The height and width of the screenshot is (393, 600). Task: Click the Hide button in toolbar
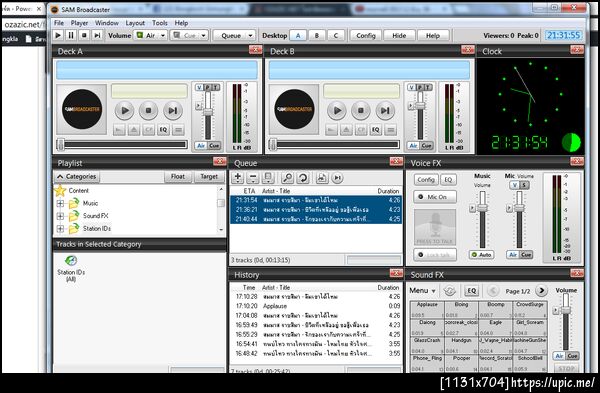pyautogui.click(x=399, y=36)
